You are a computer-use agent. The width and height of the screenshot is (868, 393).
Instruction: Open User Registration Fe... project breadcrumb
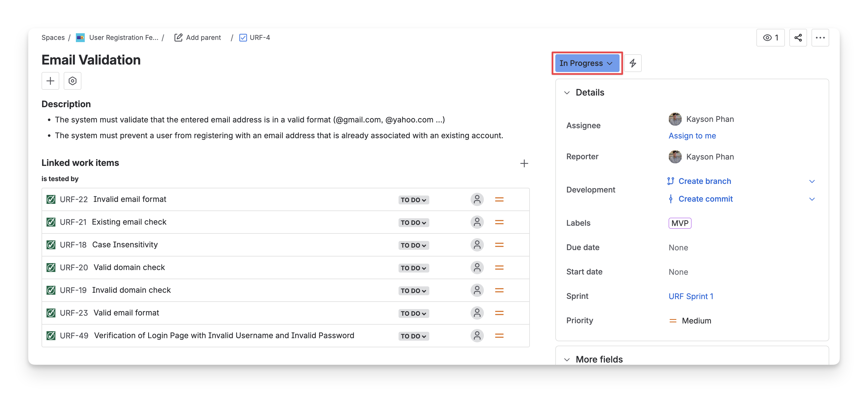(x=123, y=37)
